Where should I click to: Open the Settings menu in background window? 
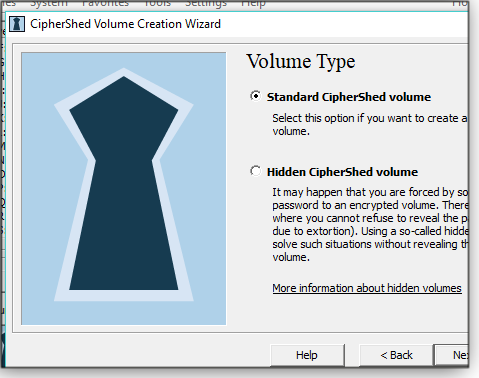coord(206,3)
